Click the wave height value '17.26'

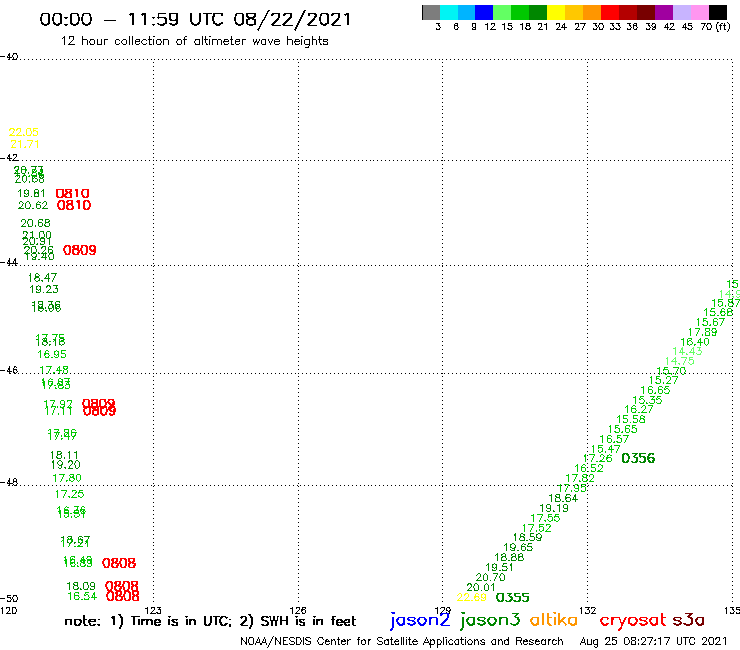(597, 458)
